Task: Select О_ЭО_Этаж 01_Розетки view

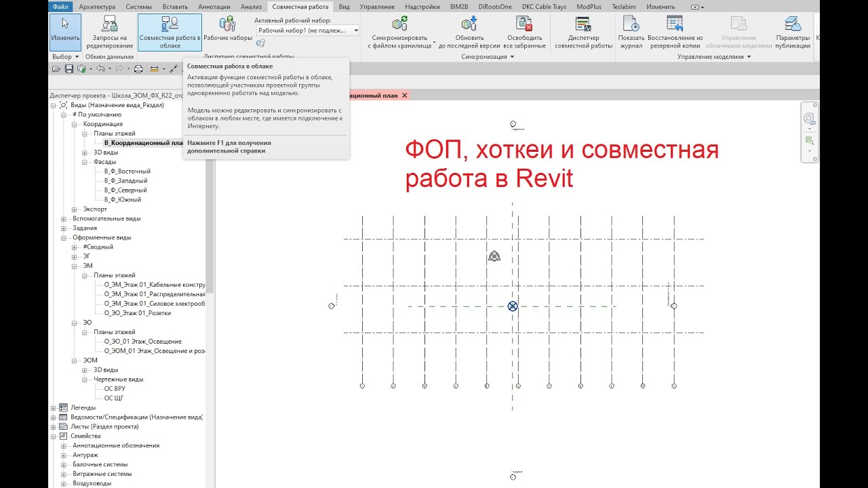Action: pyautogui.click(x=138, y=313)
